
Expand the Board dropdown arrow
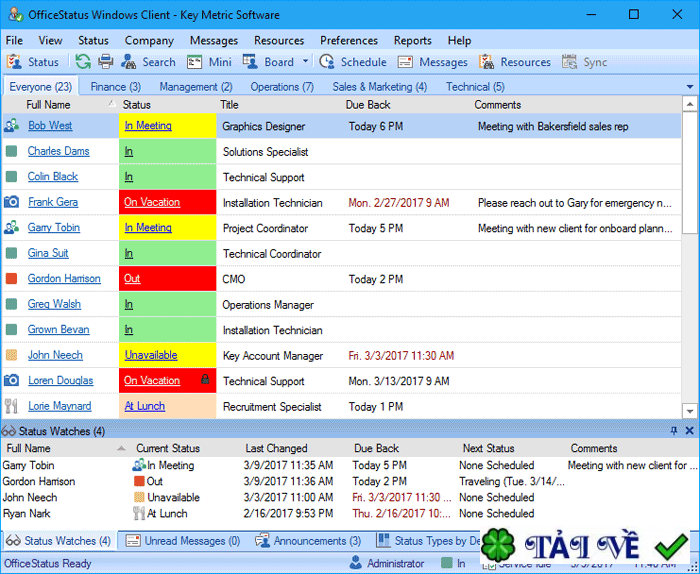[304, 62]
